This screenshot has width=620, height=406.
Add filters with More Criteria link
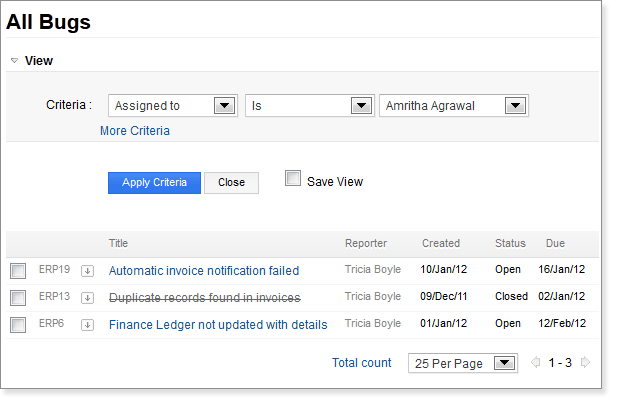tap(135, 131)
